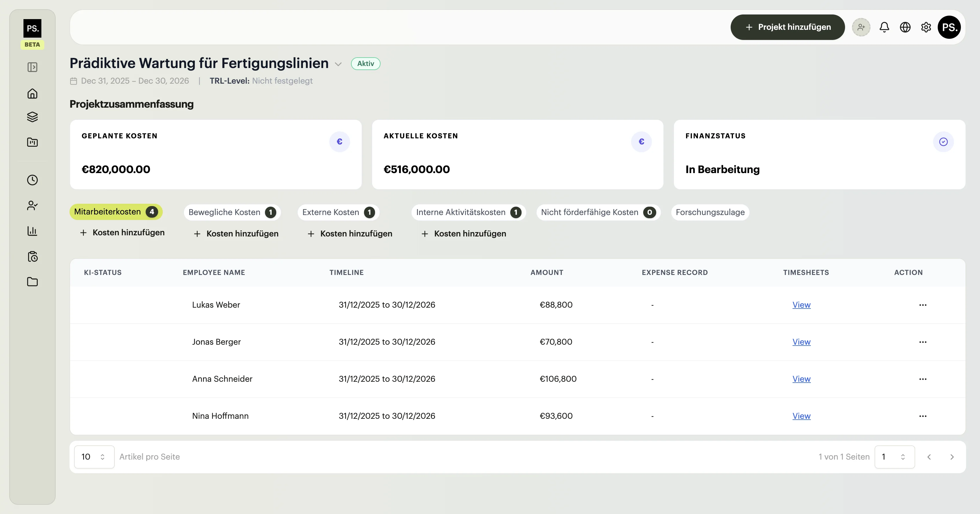The height and width of the screenshot is (514, 980).
Task: Open the bar chart icon in sidebar
Action: 32,231
